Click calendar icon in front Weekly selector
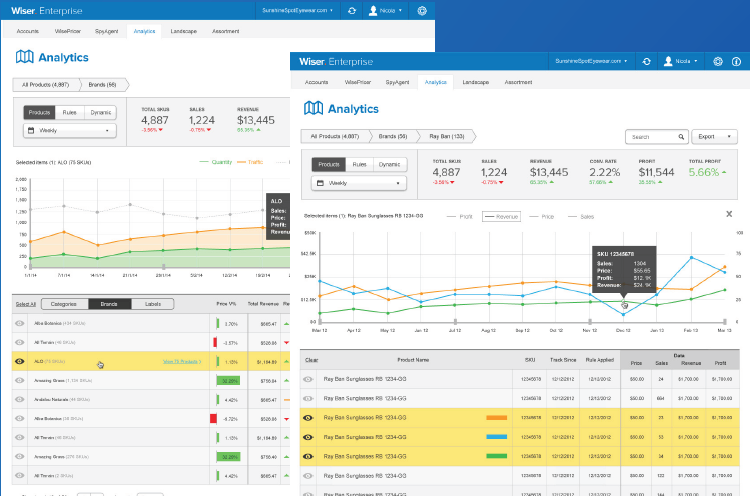 [320, 183]
